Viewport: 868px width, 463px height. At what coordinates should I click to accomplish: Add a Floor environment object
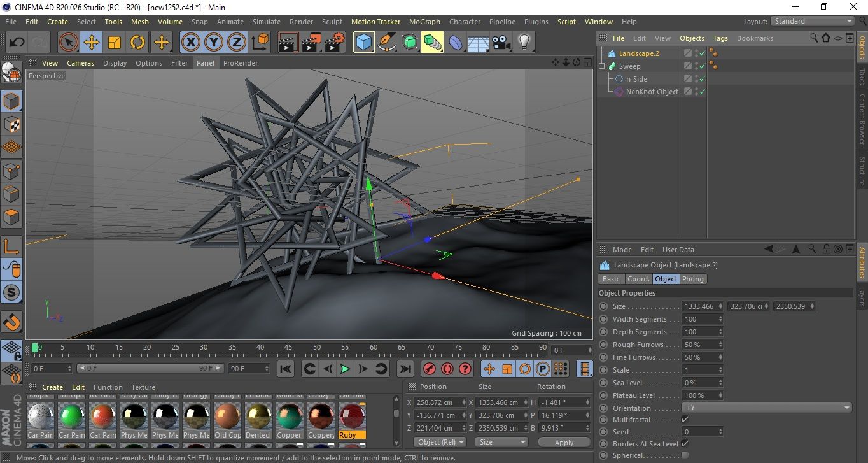[x=478, y=43]
